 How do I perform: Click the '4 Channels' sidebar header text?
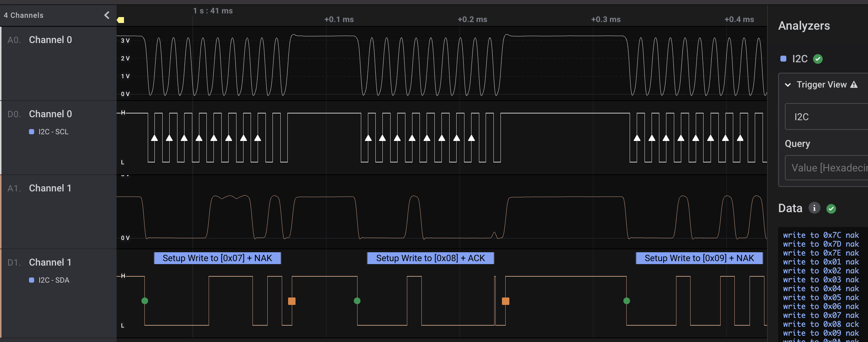pos(23,15)
